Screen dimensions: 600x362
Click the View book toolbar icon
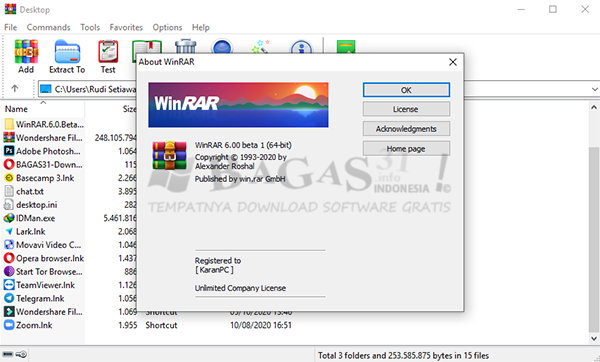point(147,46)
